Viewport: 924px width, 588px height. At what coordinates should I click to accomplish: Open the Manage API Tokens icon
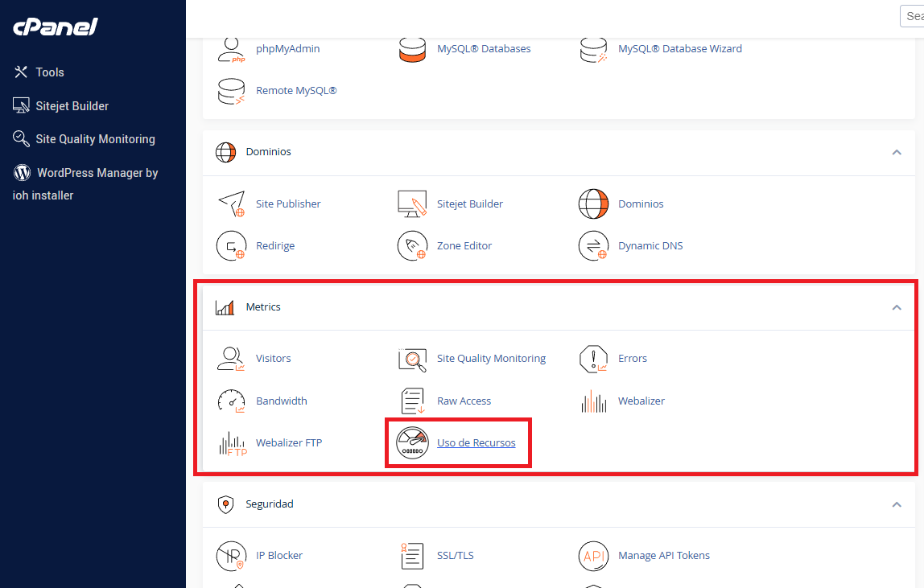593,556
